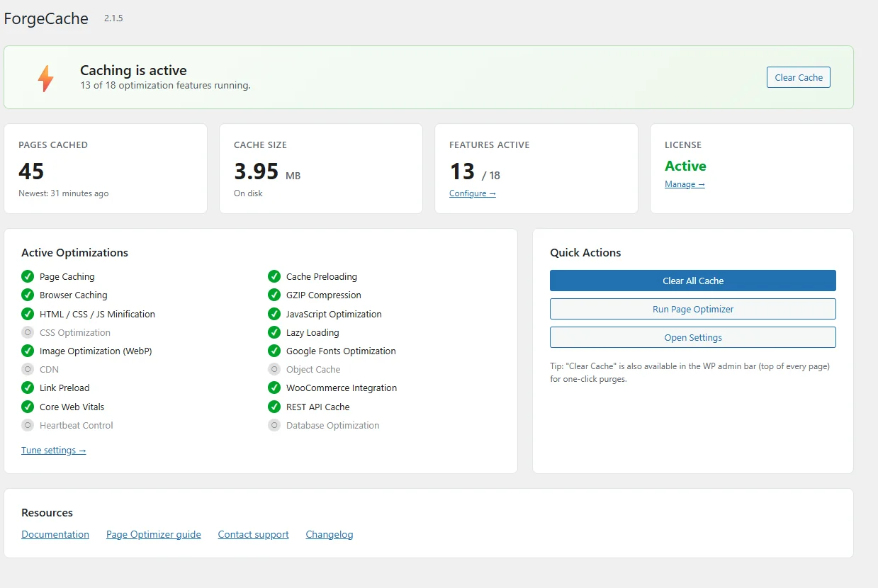Click the Caching is active heading
The width and height of the screenshot is (878, 588).
click(x=133, y=70)
